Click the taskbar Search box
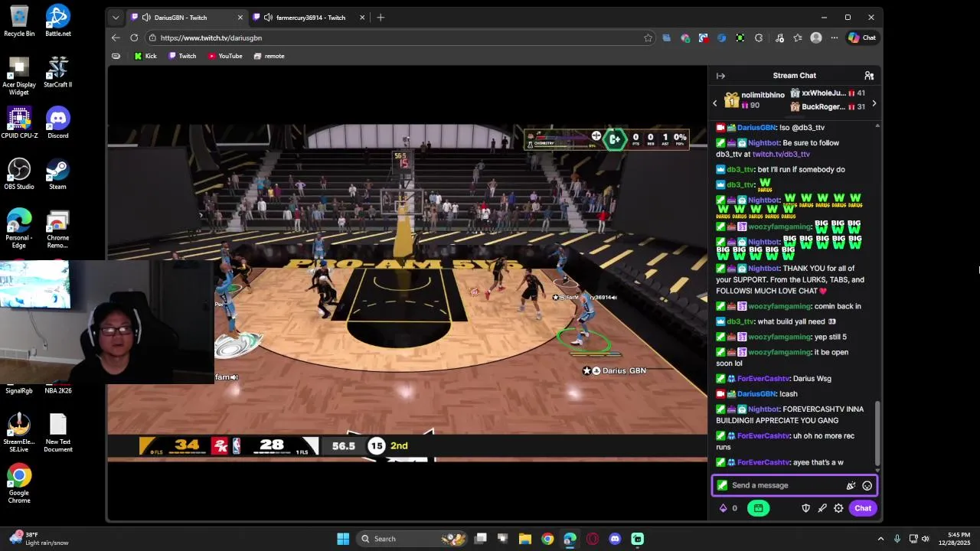Screen dimensions: 980x551 click(x=413, y=539)
